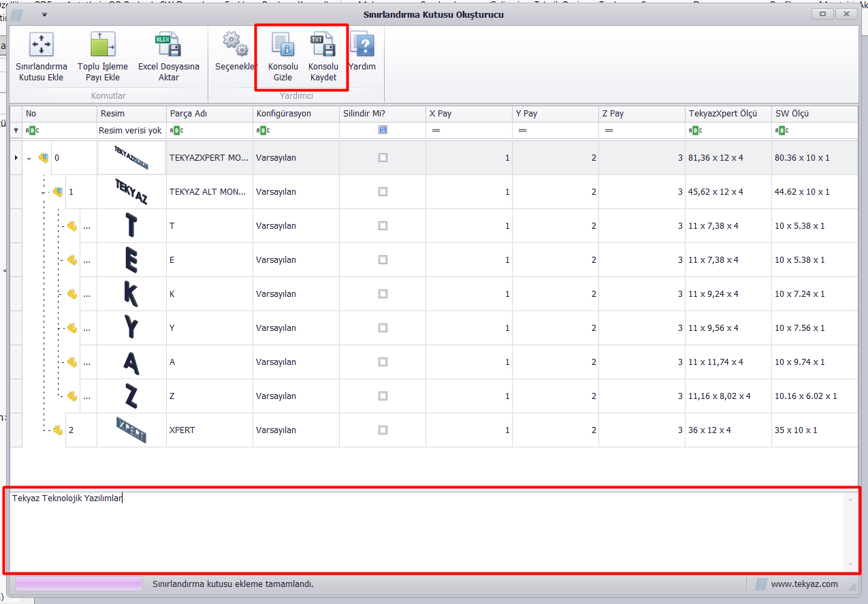Enable Silindir Mi? checkbox for part T
The height and width of the screenshot is (604, 868).
[x=383, y=226]
